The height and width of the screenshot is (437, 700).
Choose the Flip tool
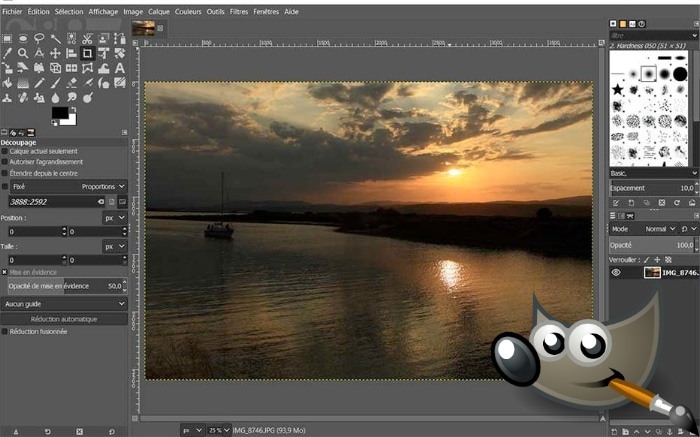coord(71,68)
